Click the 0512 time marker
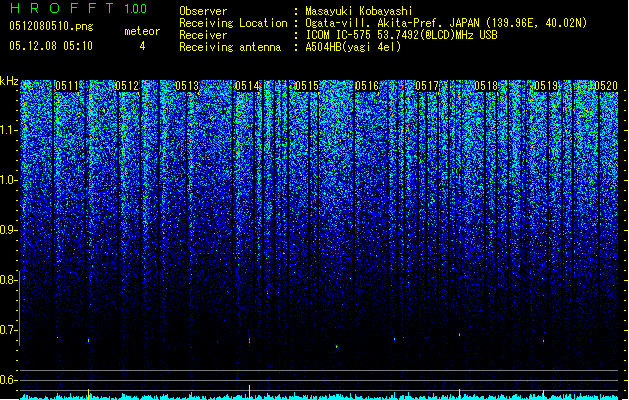Viewport: 629px width, 400px height. 126,86
